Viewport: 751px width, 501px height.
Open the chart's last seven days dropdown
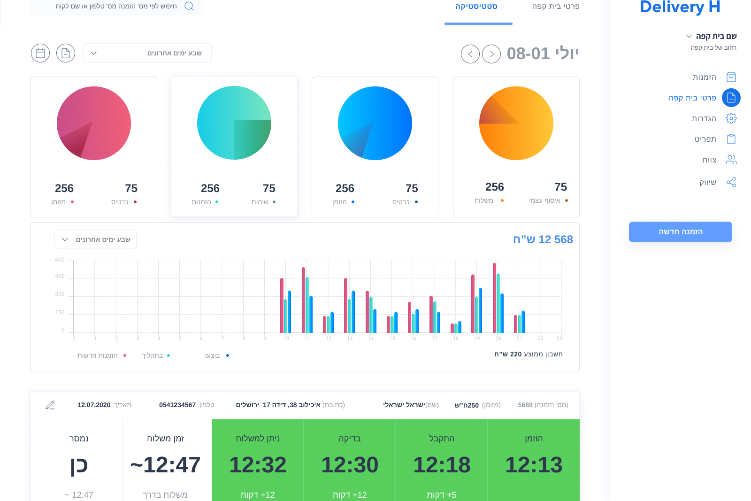[96, 239]
